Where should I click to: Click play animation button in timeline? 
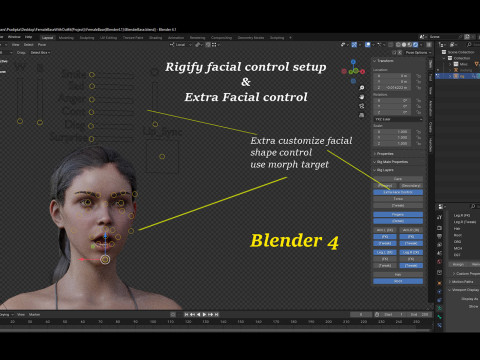pyautogui.click(x=204, y=314)
